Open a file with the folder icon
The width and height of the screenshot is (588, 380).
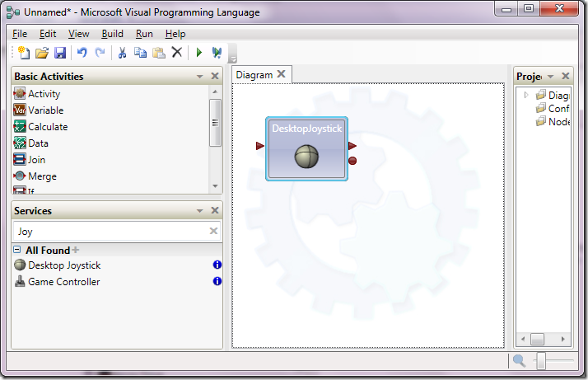pyautogui.click(x=42, y=53)
